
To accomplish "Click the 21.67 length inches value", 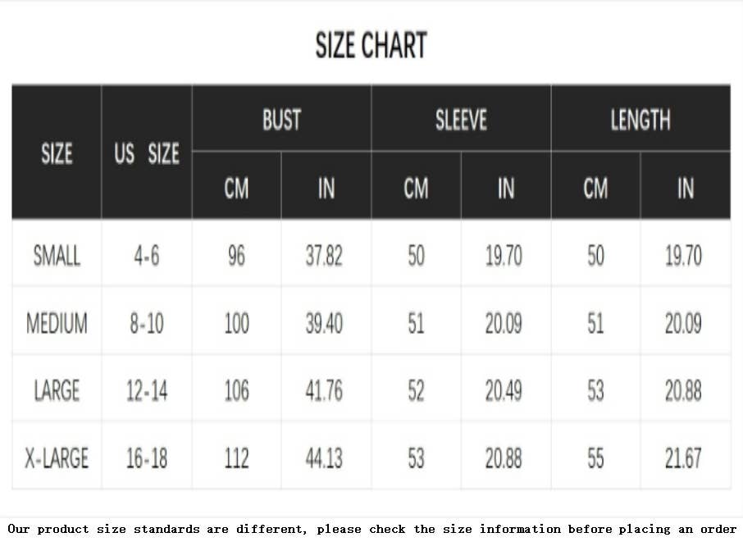I will click(683, 458).
